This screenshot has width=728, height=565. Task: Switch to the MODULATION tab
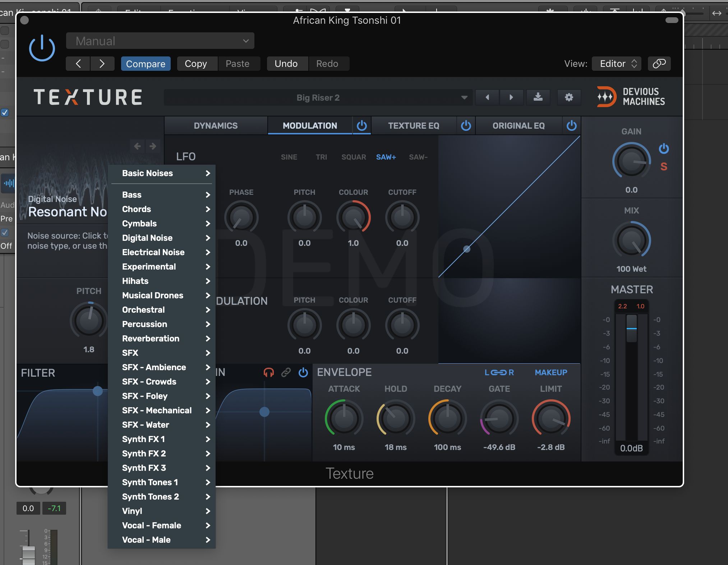tap(310, 125)
